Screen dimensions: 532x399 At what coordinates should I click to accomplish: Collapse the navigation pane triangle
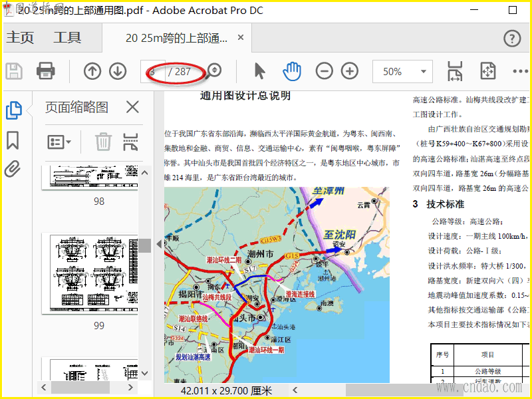(x=159, y=243)
